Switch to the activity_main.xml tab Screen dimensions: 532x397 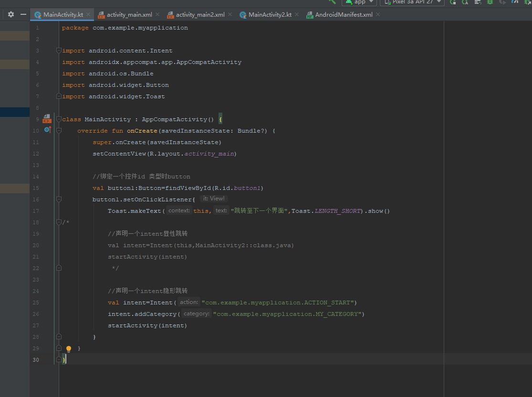coord(129,15)
